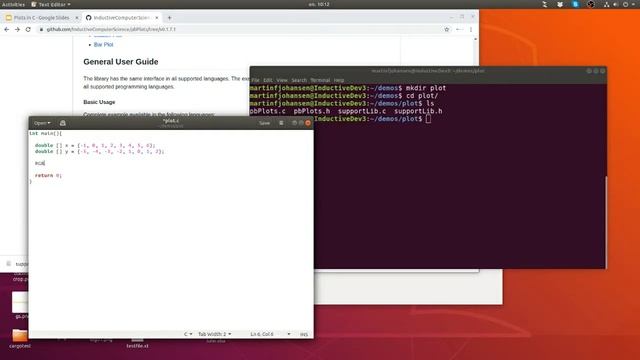Click the terminal window title bar
The image size is (640, 360).
[x=428, y=71]
